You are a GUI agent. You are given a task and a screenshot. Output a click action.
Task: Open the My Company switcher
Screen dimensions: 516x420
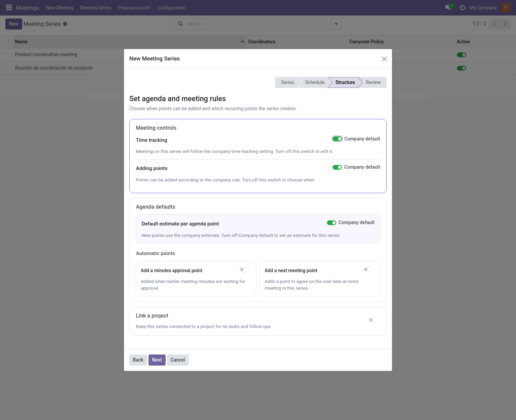tap(483, 8)
